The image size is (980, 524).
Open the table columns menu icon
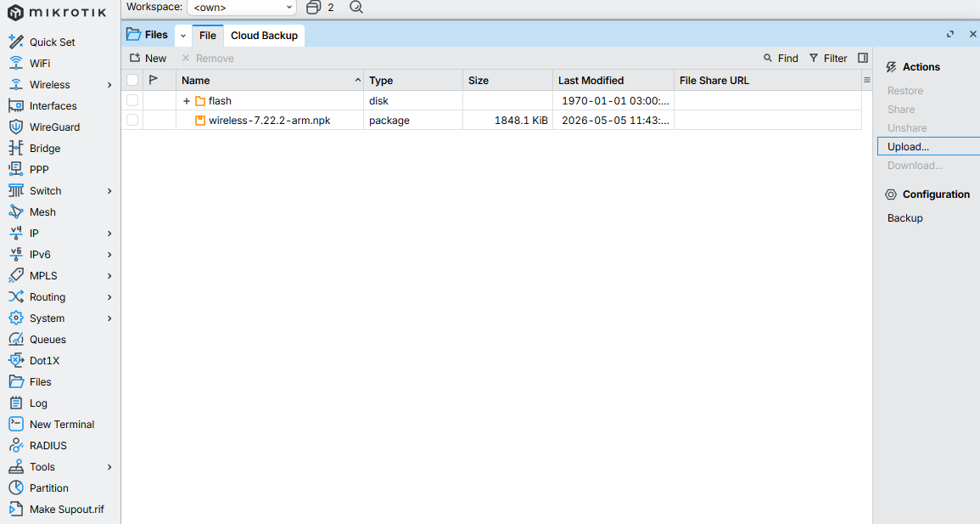coord(867,80)
